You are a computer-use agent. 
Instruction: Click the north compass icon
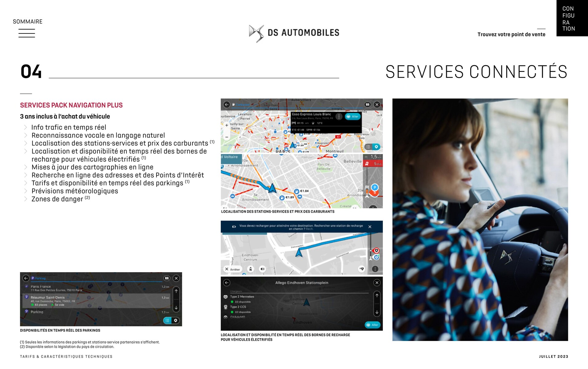251,269
